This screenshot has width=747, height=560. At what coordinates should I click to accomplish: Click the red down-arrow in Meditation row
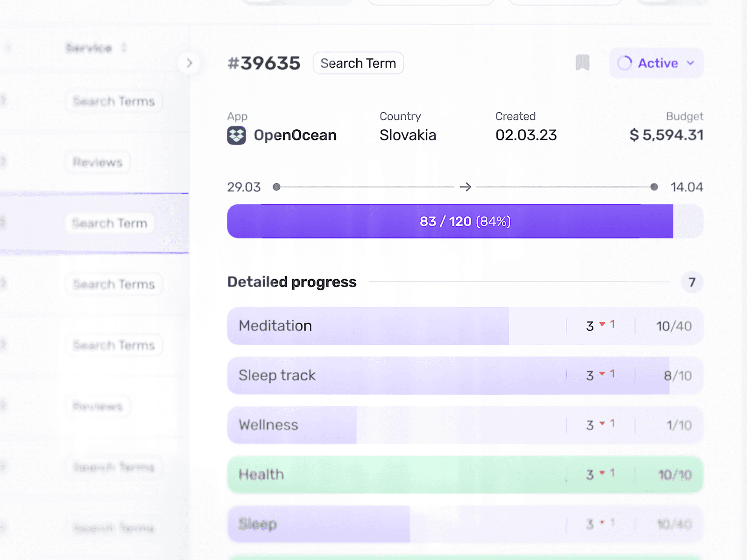(x=602, y=324)
